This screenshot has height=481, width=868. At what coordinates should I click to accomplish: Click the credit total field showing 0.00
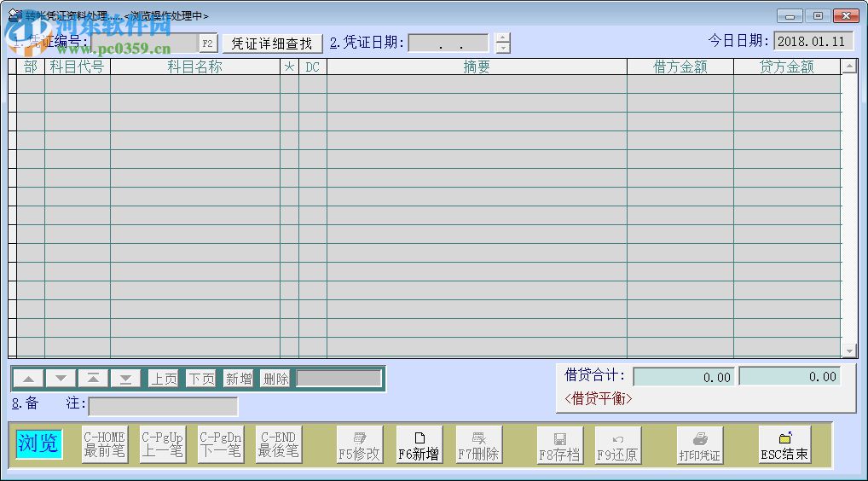(790, 376)
